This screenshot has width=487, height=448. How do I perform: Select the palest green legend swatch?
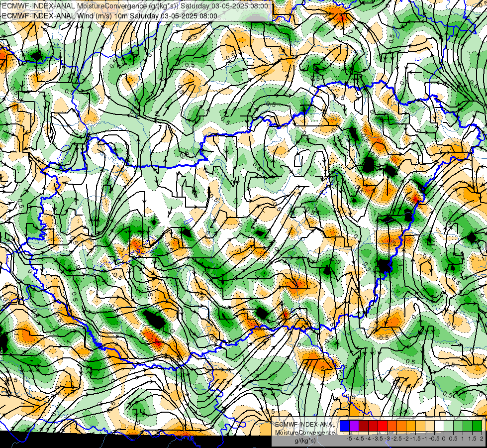point(449,426)
